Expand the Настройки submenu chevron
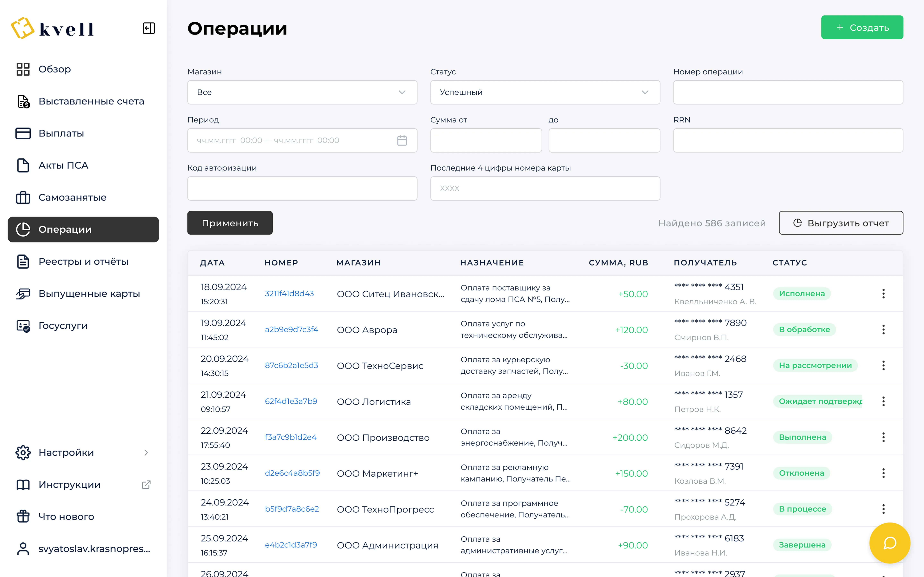 click(146, 453)
